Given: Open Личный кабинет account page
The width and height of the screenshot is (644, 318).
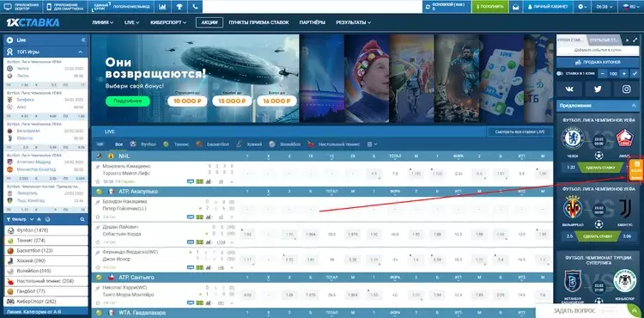Looking at the screenshot, I should 548,7.
